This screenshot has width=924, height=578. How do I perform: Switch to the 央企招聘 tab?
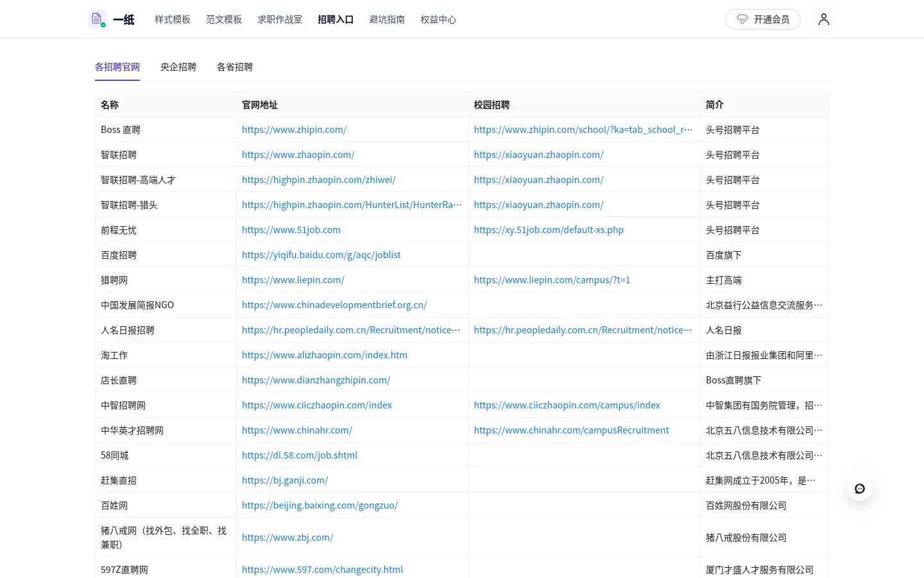(x=178, y=67)
